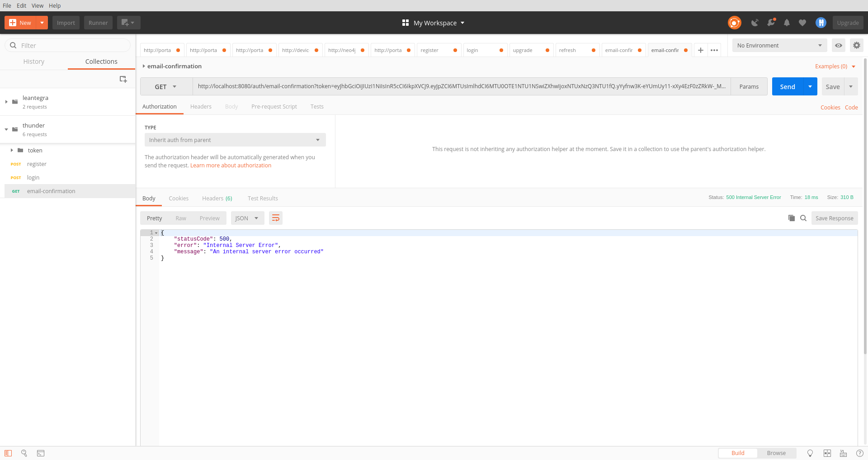Toggle the two-pane layout in status bar
The width and height of the screenshot is (868, 460).
tap(828, 453)
